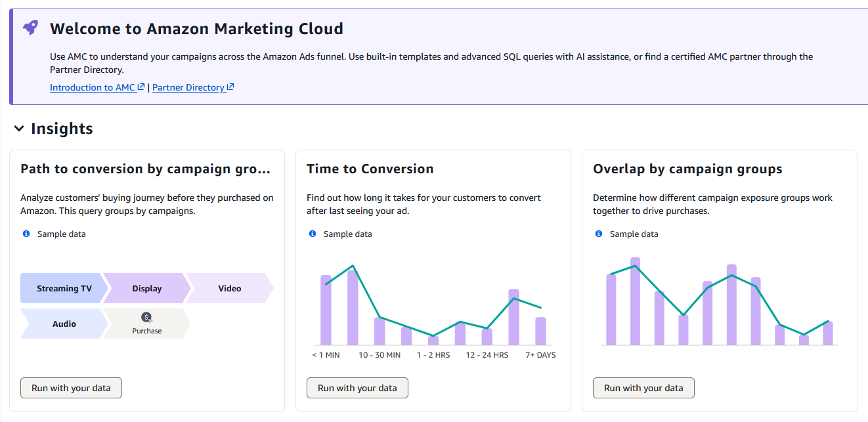Select the Video funnel step
The image size is (868, 422).
[x=230, y=288]
